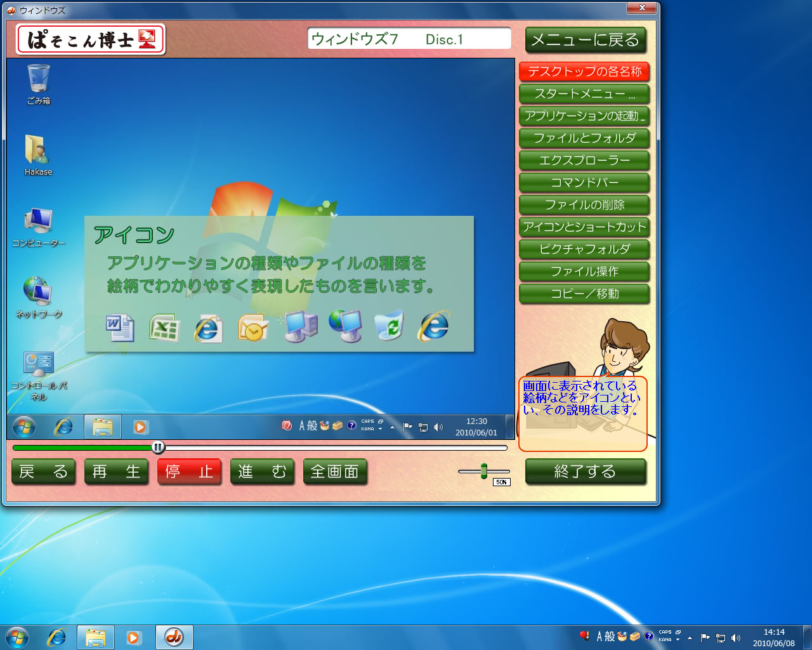Show hidden tray icons arrow on real taskbar

point(690,638)
